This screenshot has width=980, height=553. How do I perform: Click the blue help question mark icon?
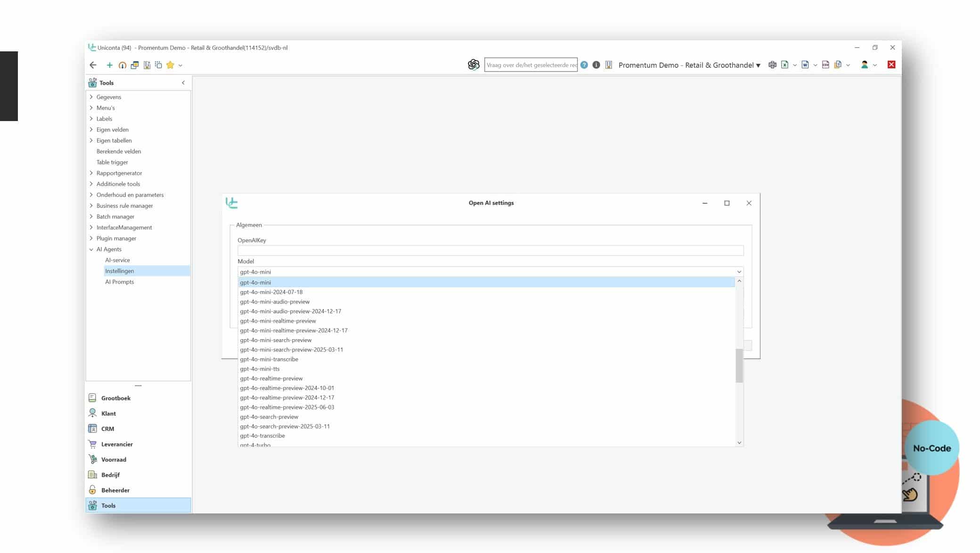pos(584,65)
